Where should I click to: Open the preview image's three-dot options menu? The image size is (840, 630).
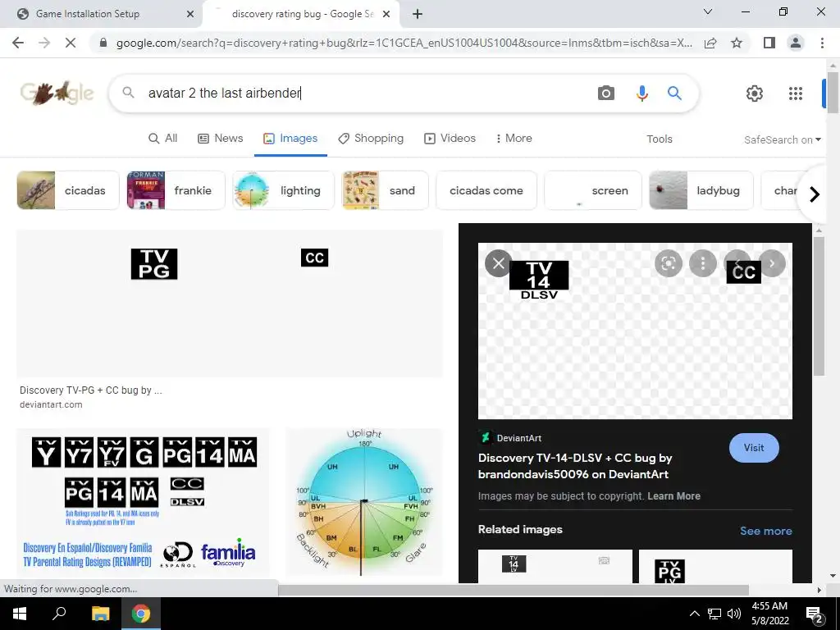(x=703, y=263)
